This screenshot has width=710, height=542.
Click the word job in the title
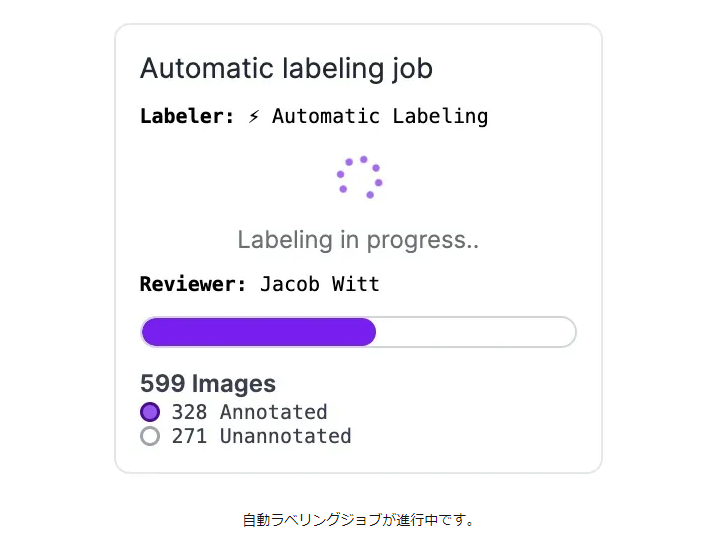[x=412, y=69]
